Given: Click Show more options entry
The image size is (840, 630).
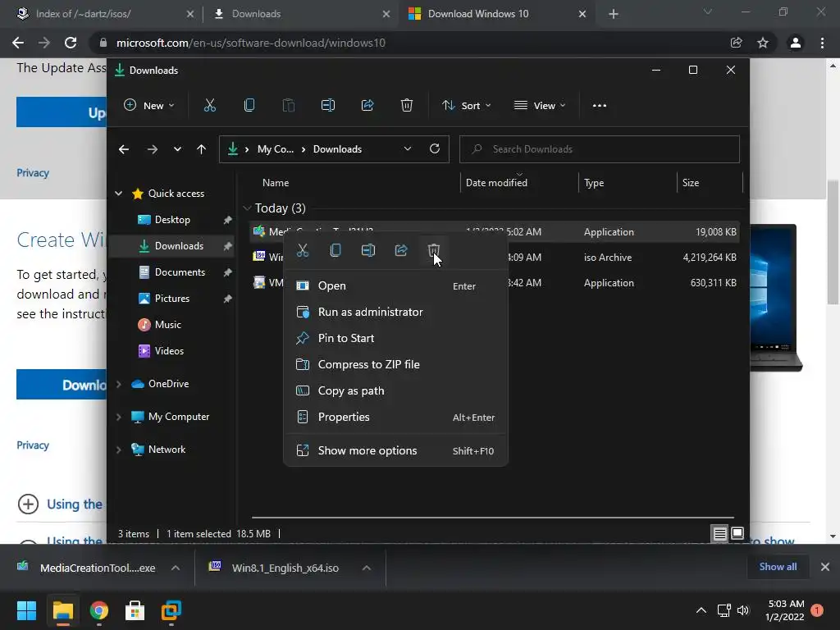Looking at the screenshot, I should click(x=395, y=451).
